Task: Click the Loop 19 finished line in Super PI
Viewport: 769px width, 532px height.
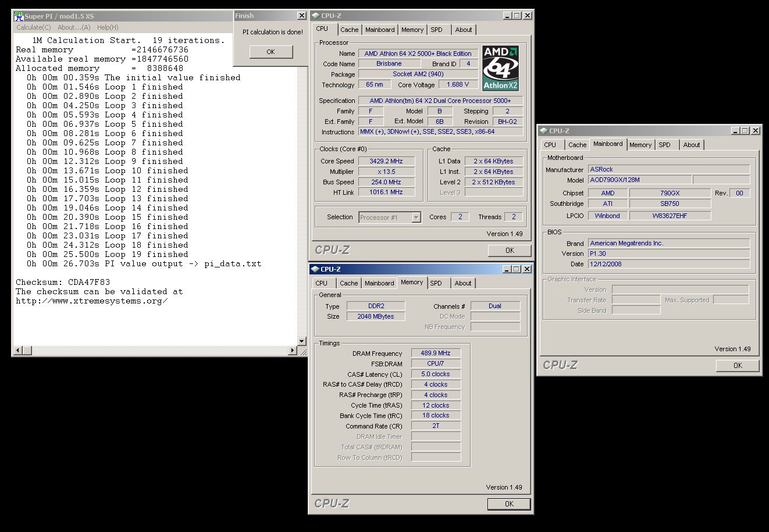Action: coord(108,254)
